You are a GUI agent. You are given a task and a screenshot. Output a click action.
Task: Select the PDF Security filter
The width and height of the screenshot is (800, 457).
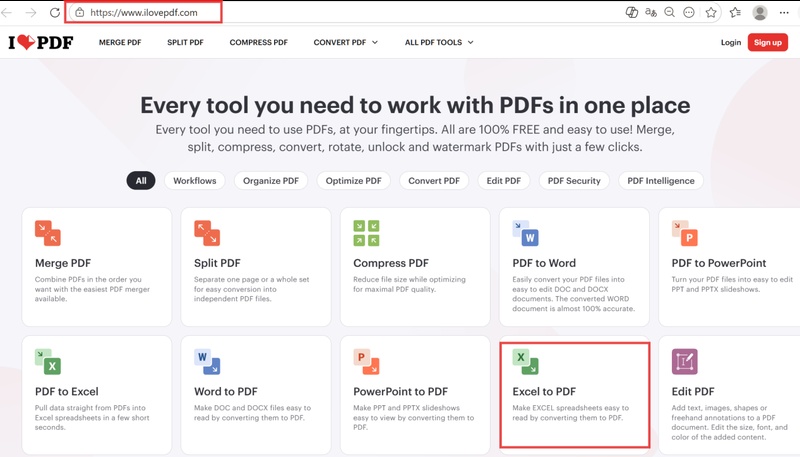click(x=574, y=181)
